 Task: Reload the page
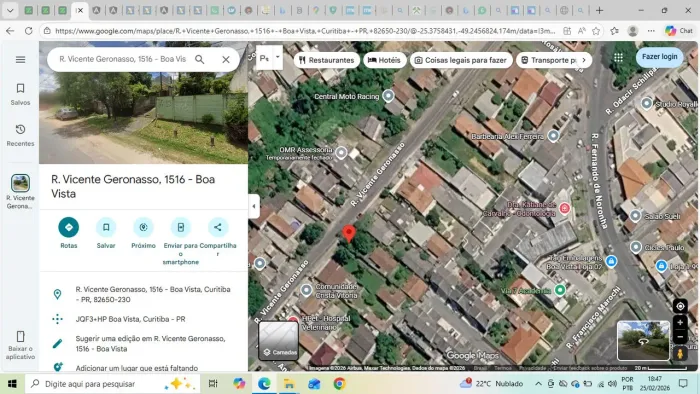[x=29, y=31]
